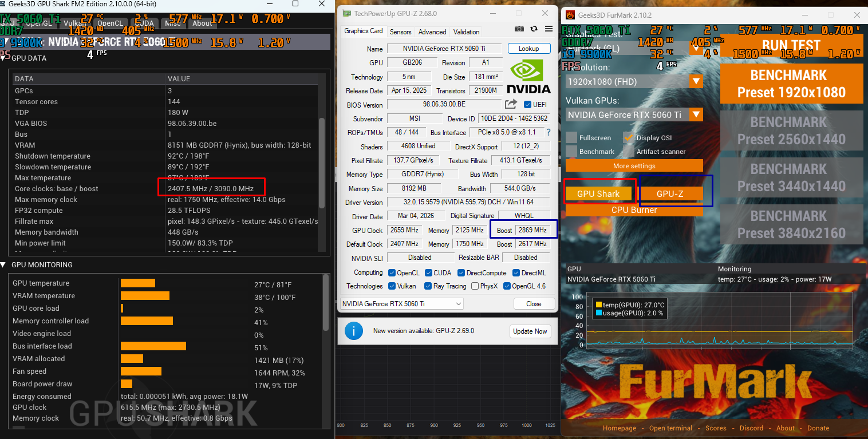Toggle the Vulkan checkbox in GPU-Z
The height and width of the screenshot is (439, 868).
tap(392, 286)
